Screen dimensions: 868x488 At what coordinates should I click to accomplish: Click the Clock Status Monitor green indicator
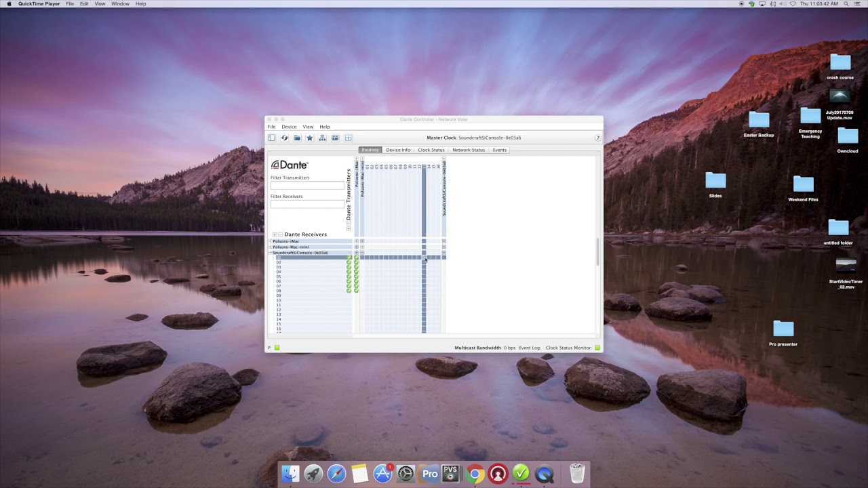tap(597, 348)
